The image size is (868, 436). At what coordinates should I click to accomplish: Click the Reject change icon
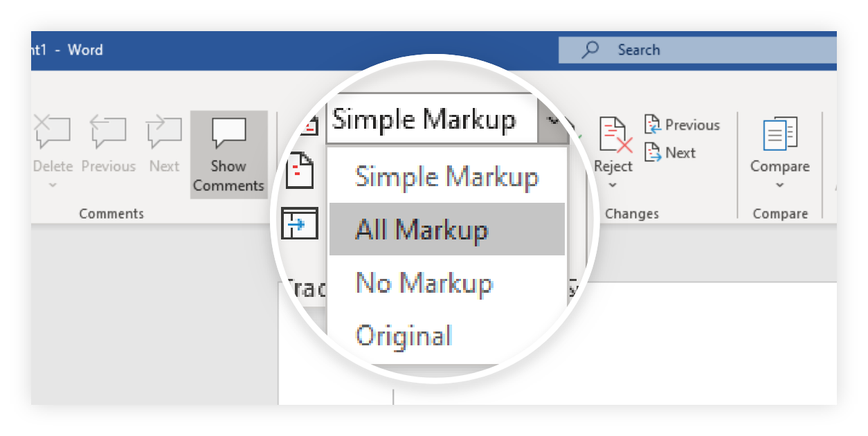pos(615,136)
